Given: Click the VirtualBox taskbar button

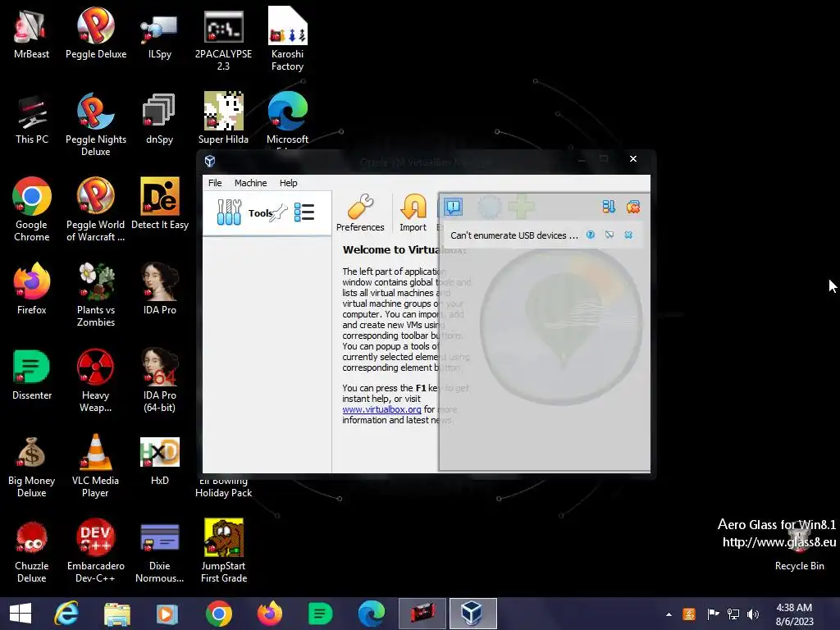Looking at the screenshot, I should (x=472, y=614).
